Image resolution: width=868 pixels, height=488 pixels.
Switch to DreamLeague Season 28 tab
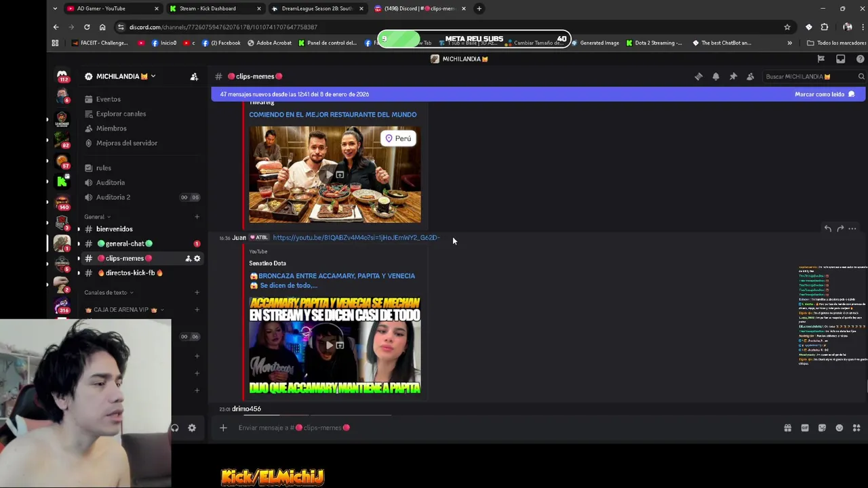[317, 9]
